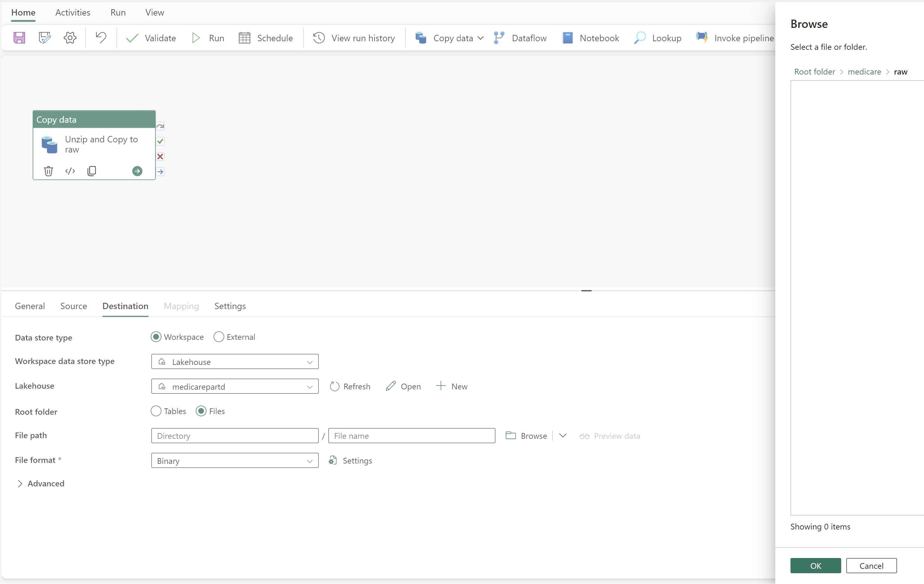Click the raw breadcrumb
This screenshot has height=584, width=924.
coord(900,72)
